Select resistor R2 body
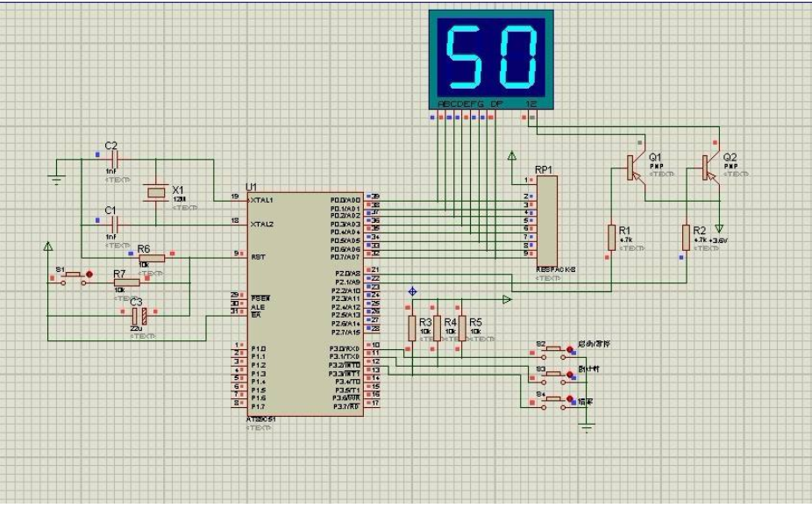Viewport: 812px width, 508px height. 686,238
